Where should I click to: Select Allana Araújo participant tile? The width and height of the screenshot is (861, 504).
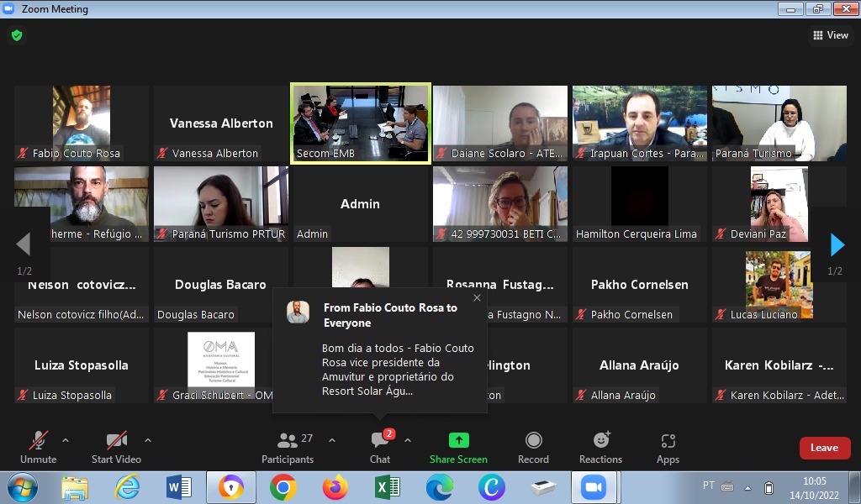(640, 365)
